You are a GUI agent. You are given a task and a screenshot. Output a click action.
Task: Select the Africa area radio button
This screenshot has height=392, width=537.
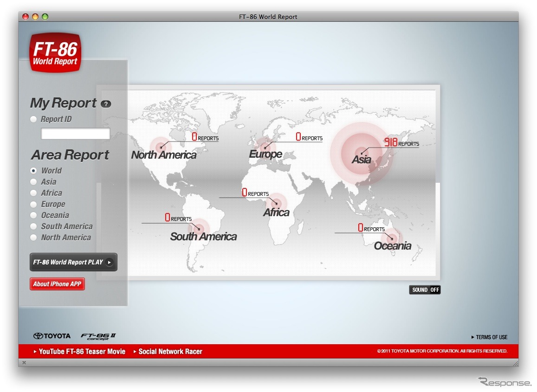click(x=33, y=193)
